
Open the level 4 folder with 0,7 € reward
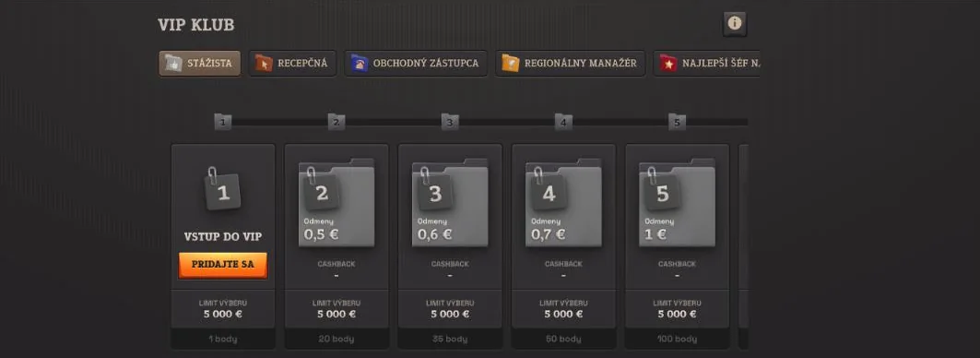(563, 203)
